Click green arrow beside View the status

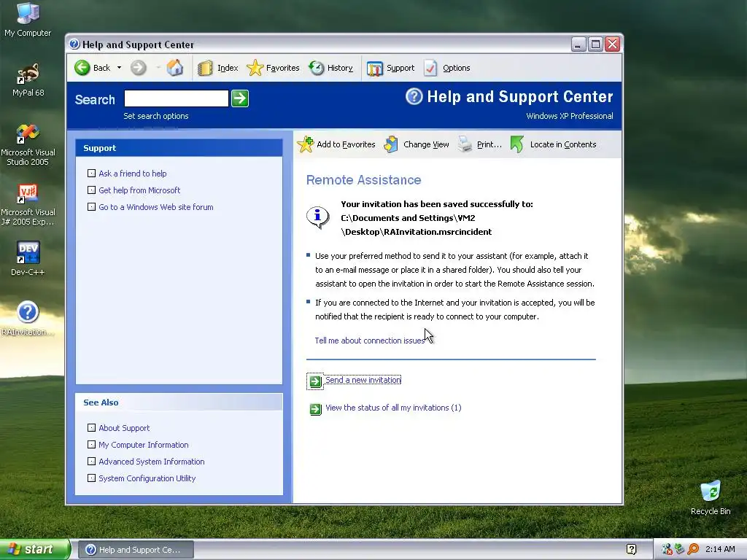tap(315, 409)
